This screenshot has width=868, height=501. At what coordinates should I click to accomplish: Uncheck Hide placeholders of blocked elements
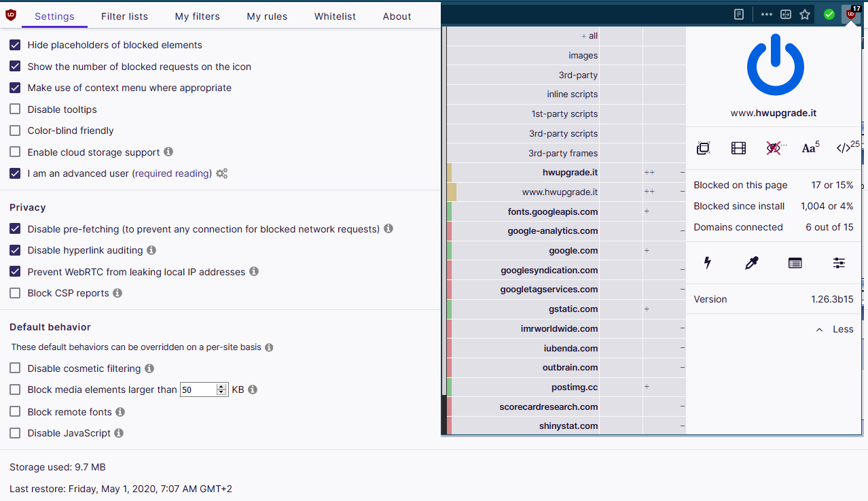point(15,45)
